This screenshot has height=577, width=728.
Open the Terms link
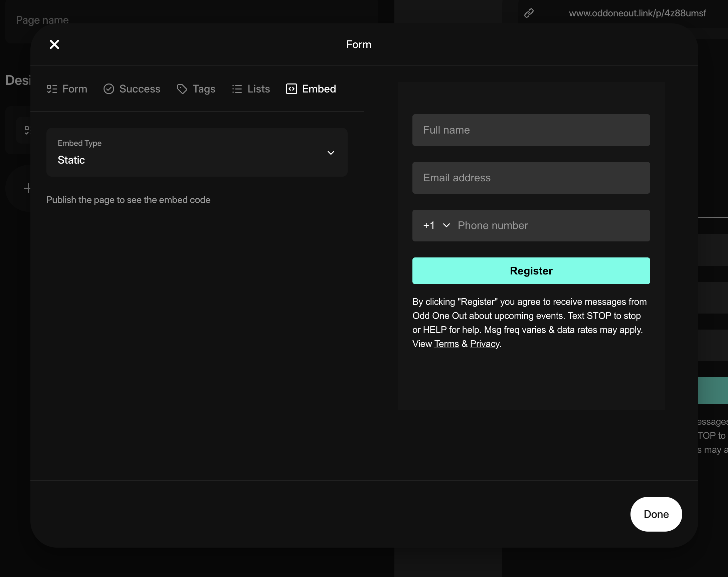pos(446,344)
